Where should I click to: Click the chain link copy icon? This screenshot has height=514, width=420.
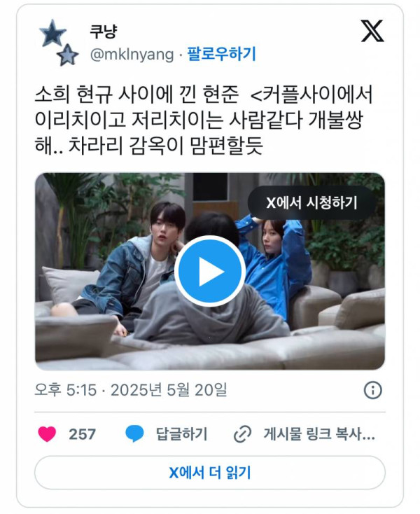[x=242, y=434]
